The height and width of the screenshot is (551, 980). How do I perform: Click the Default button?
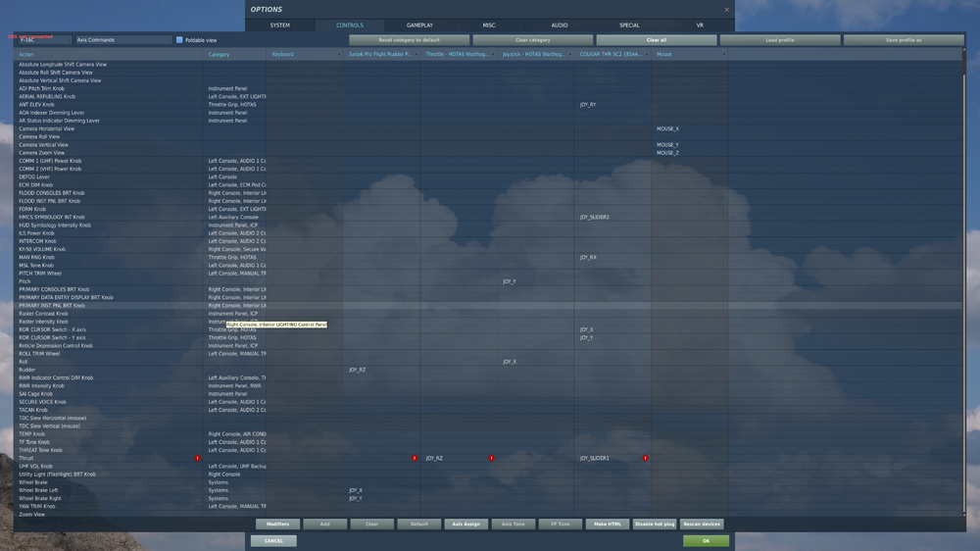pos(419,525)
